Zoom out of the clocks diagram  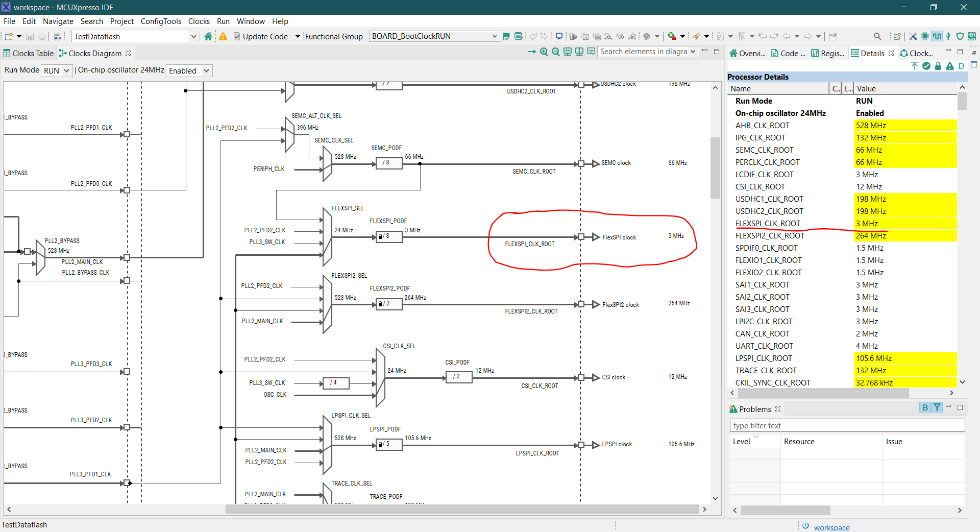[x=555, y=52]
